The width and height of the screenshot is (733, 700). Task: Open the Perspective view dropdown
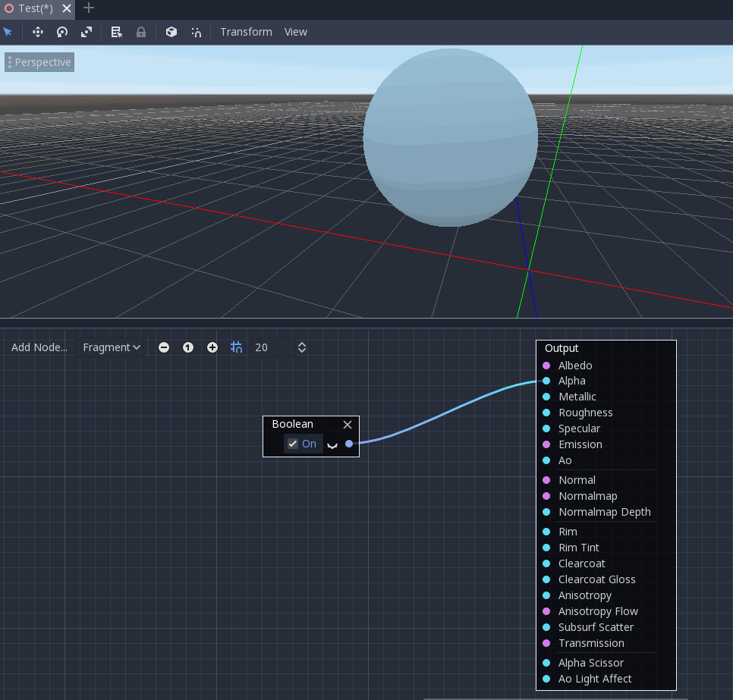click(39, 61)
